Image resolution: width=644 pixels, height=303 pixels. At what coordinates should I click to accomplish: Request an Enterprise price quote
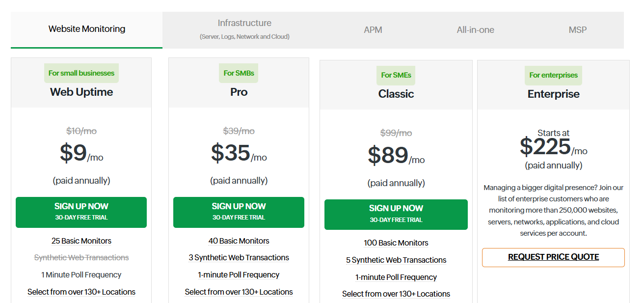[553, 257]
